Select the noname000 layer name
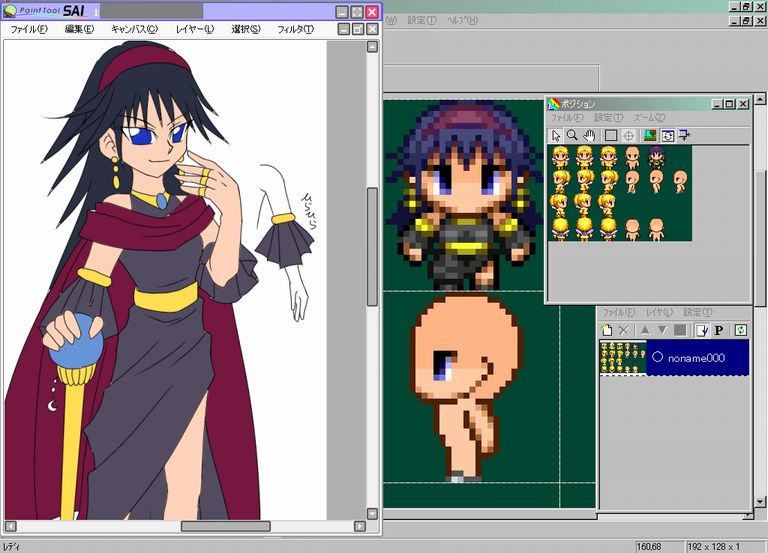The width and height of the screenshot is (768, 553). (696, 358)
